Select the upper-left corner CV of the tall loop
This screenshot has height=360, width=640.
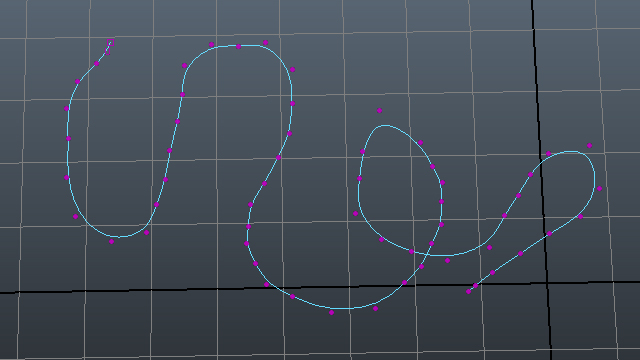coord(184,65)
